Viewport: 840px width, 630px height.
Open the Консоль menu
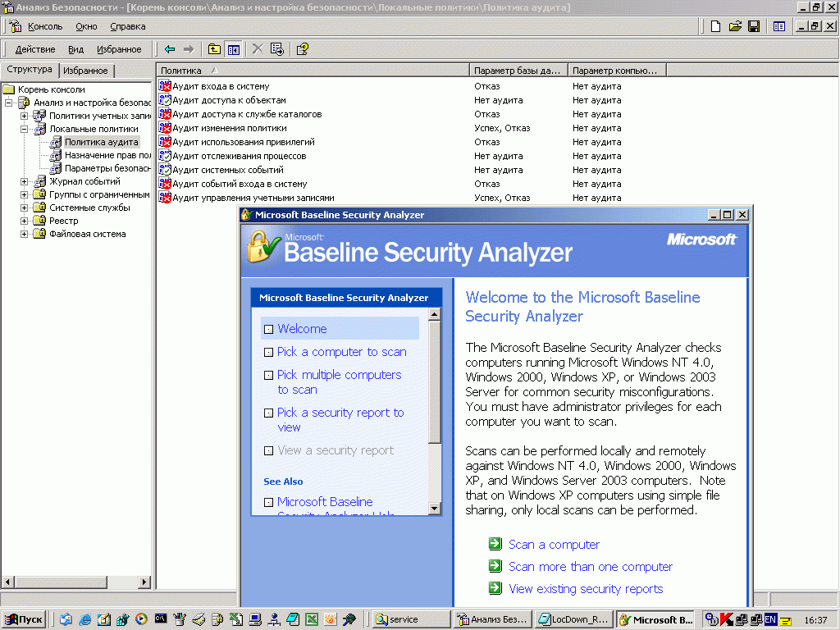point(45,26)
